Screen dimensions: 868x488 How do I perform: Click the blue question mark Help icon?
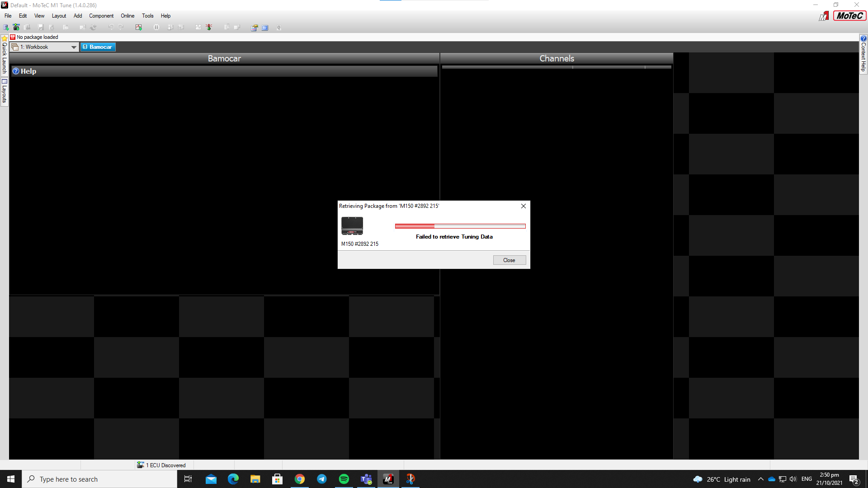16,71
